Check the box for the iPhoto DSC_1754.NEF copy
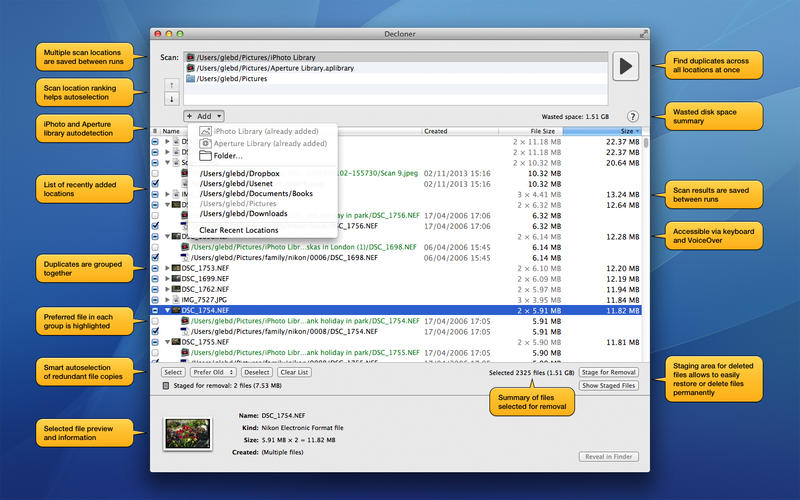This screenshot has width=800, height=500. pos(155,322)
